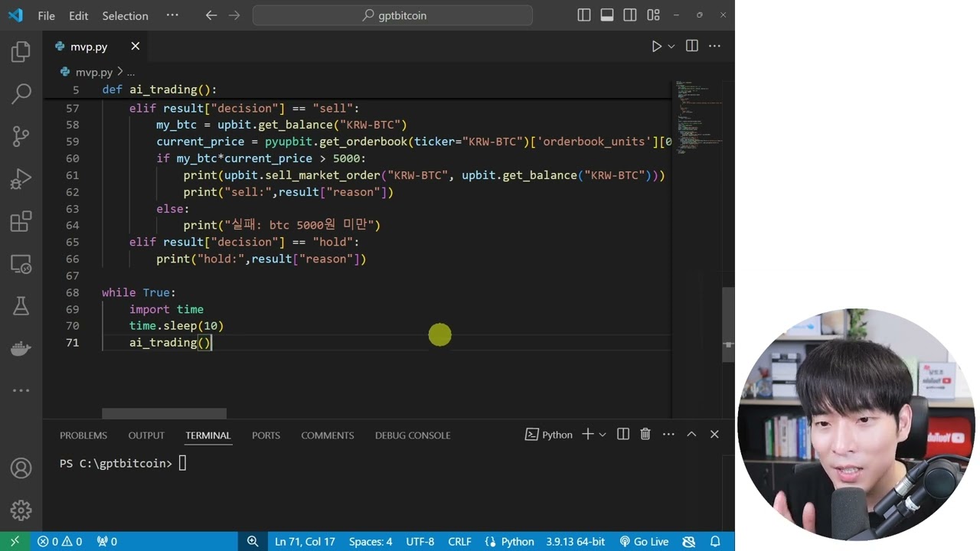Open remote window from status bar
This screenshot has height=551, width=980.
click(15, 541)
